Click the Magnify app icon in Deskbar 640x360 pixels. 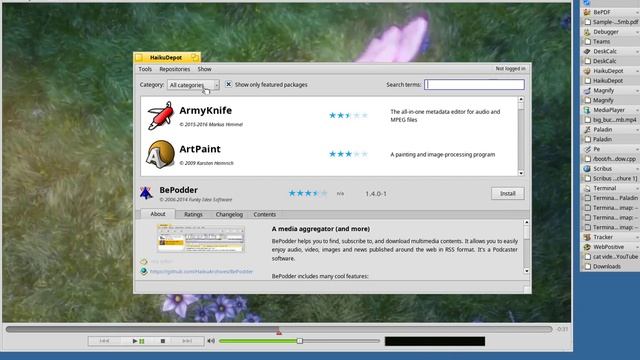[587, 91]
